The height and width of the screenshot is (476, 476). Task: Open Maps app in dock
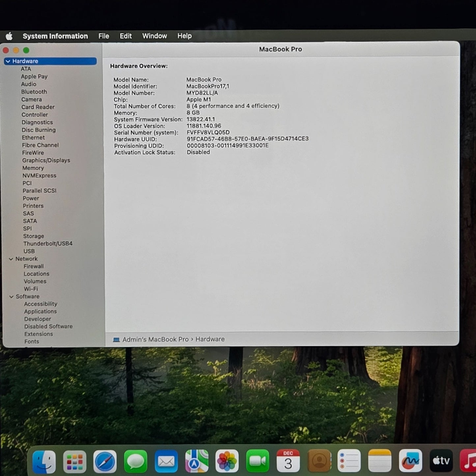(197, 461)
